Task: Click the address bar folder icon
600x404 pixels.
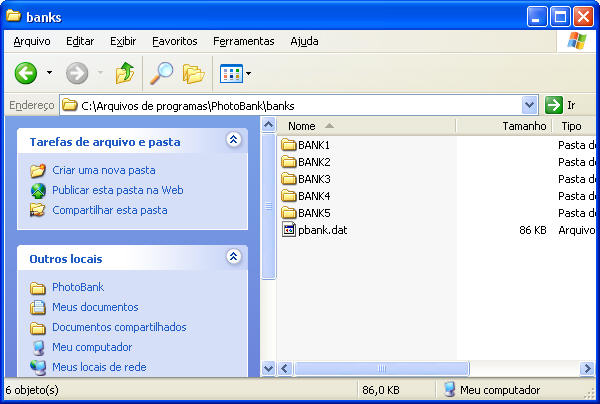Action: tap(70, 105)
